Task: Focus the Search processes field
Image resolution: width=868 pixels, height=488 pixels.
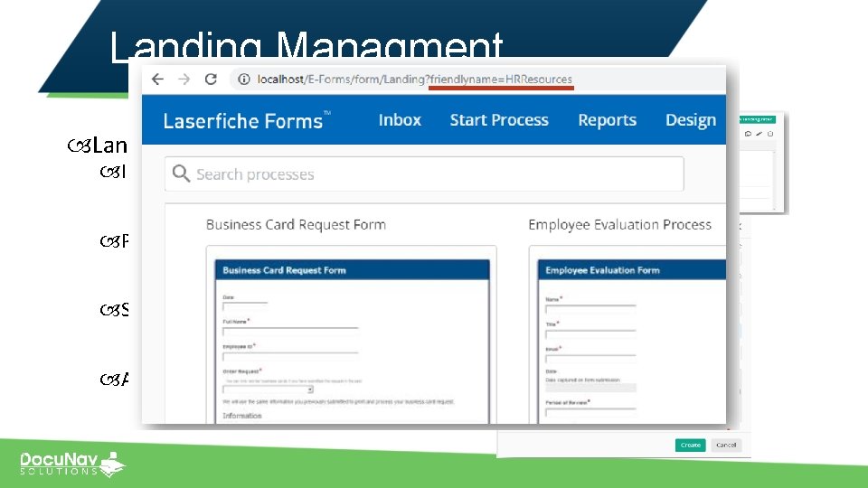Action: pos(424,174)
